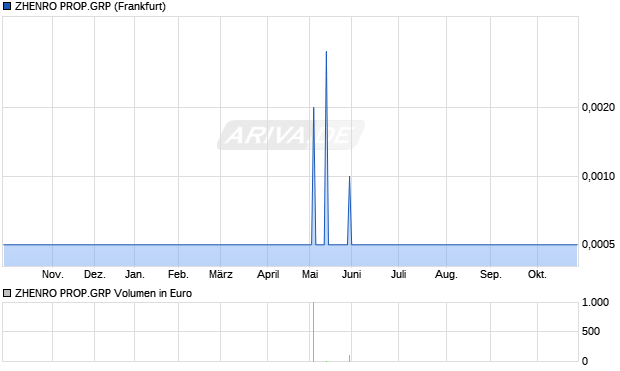
Task: Click the 'ZHENRO PROP.GRP (Frankfurt)' chart title
Action: (x=90, y=7)
